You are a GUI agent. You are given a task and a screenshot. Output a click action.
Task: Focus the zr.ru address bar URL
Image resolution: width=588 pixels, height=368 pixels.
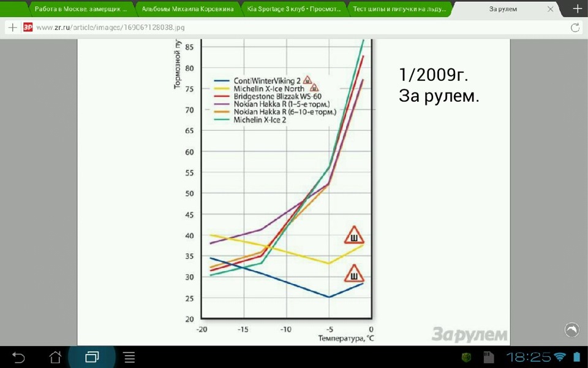110,28
